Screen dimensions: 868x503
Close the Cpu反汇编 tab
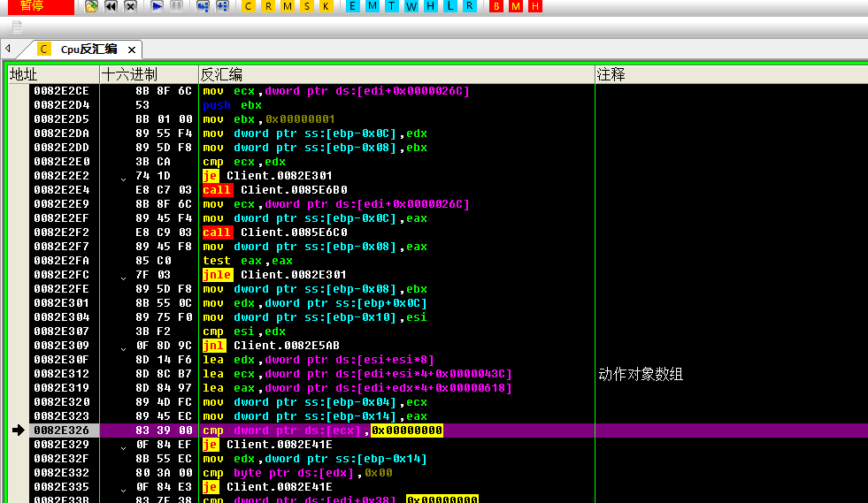132,50
